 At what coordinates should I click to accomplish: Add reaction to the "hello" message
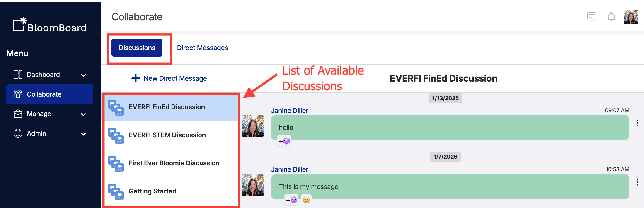click(284, 141)
